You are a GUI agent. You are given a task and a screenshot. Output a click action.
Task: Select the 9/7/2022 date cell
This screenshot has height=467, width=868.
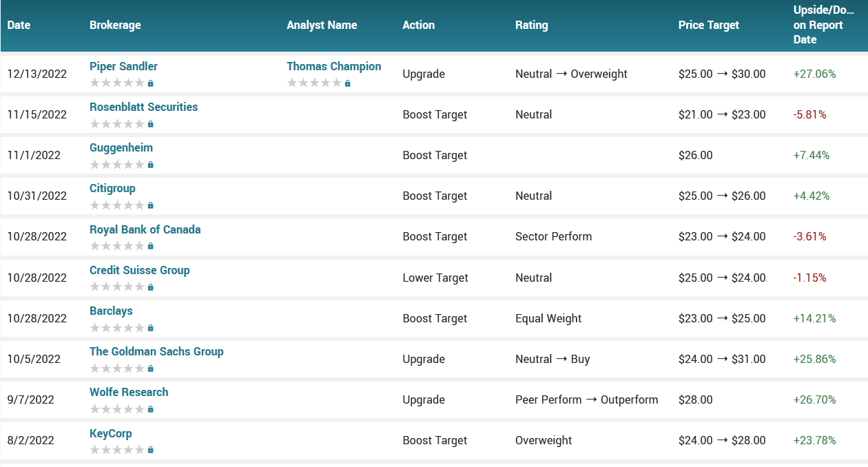click(31, 399)
